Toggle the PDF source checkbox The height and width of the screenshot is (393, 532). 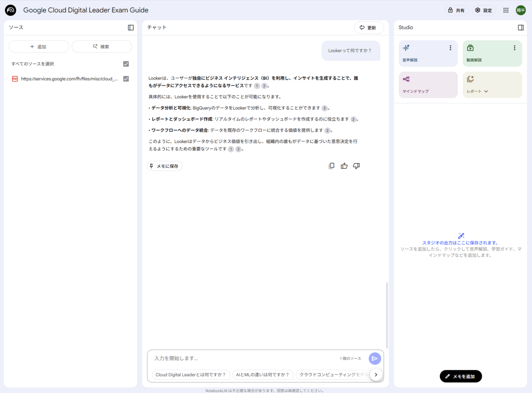[126, 79]
